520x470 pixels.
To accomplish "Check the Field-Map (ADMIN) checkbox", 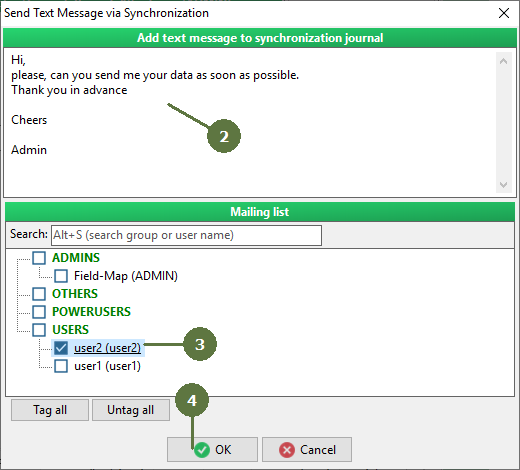I will (61, 276).
